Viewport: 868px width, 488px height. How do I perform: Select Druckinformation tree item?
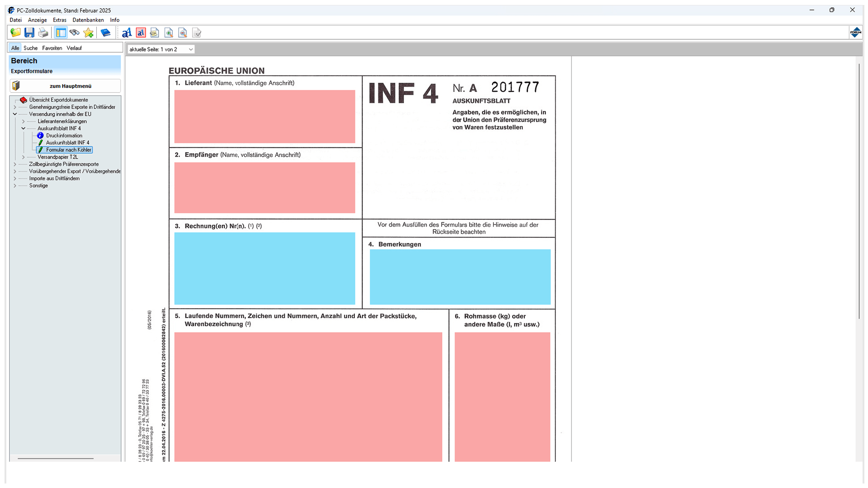[x=64, y=136]
